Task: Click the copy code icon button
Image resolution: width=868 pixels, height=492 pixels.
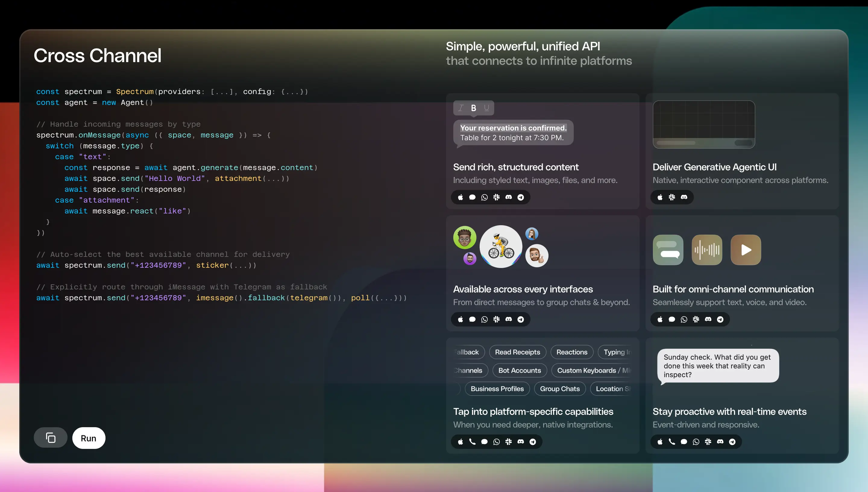Action: (50, 438)
